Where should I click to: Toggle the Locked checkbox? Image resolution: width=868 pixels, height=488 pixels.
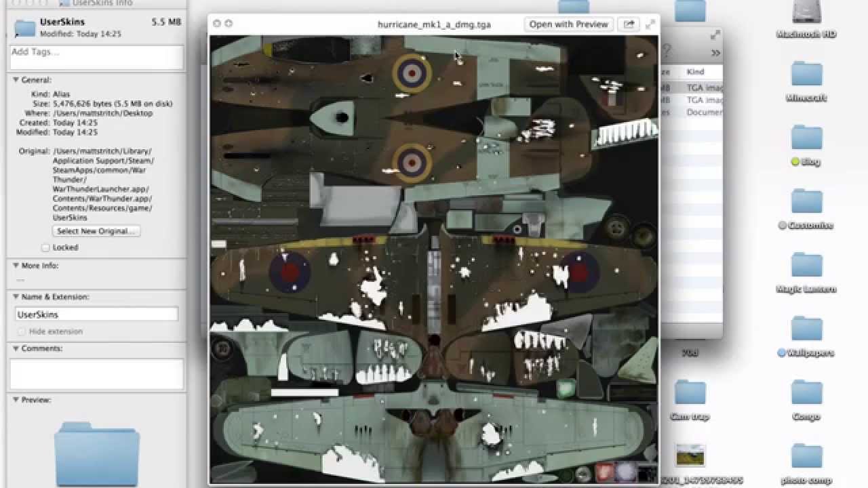coord(45,247)
